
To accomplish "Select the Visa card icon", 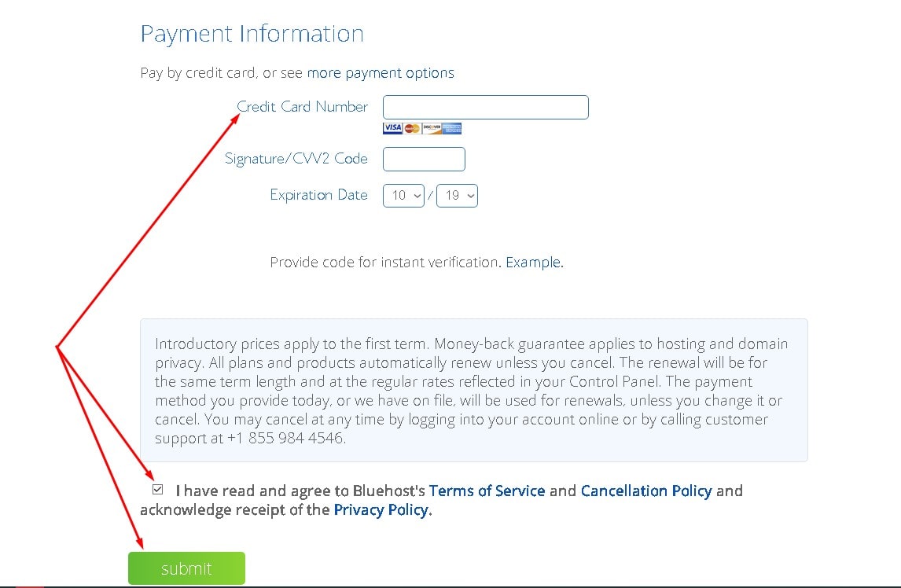I will [x=392, y=127].
